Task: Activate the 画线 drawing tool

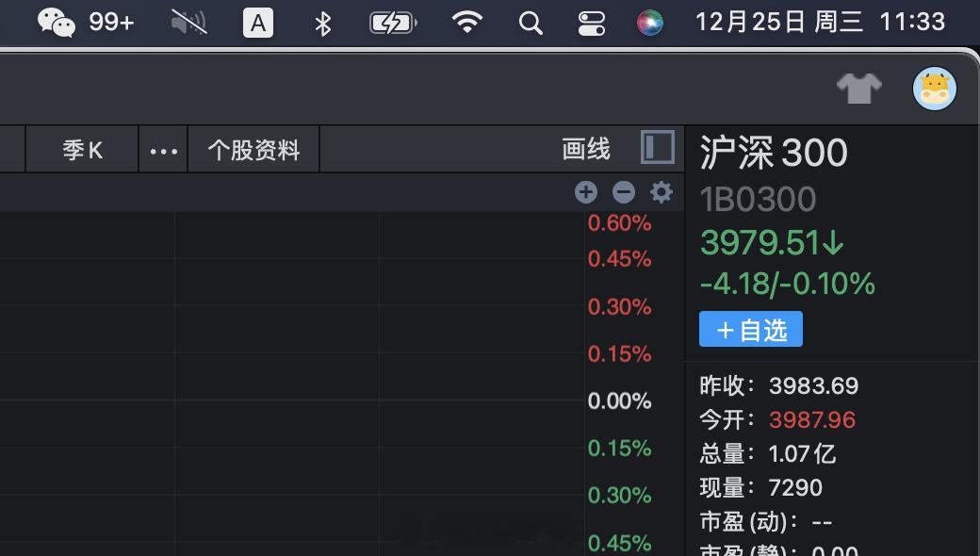Action: point(585,149)
